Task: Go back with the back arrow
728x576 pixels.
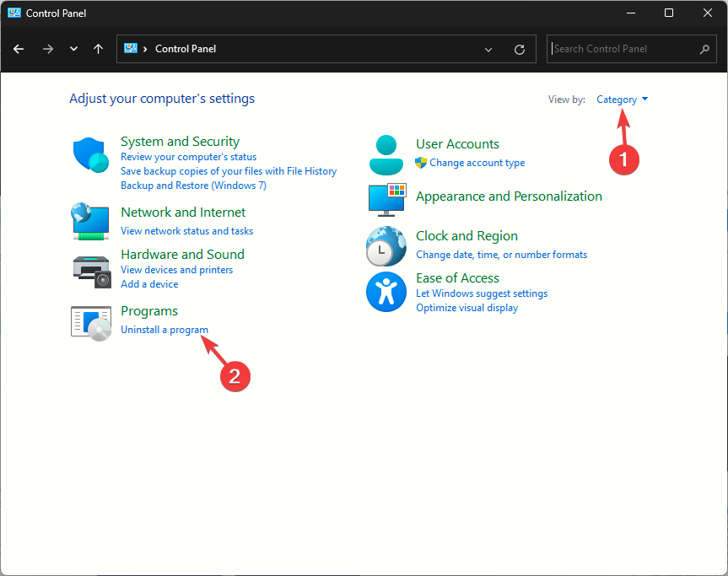Action: click(x=19, y=49)
